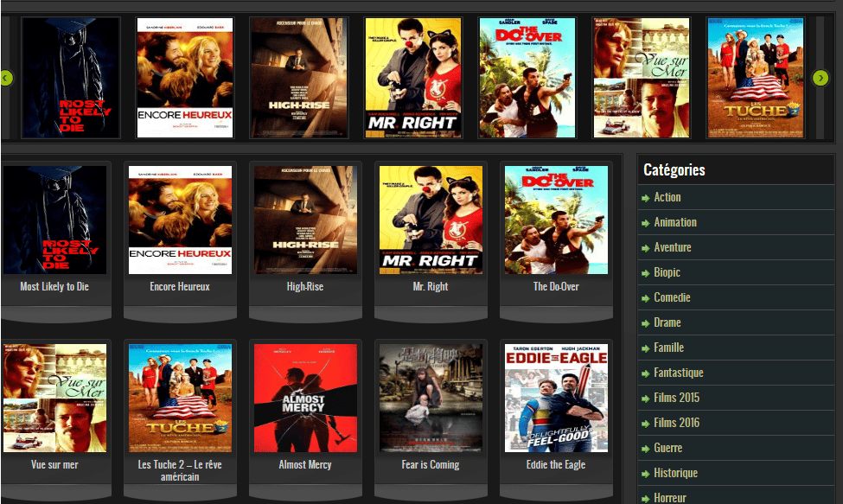Click the carousel left arrow button

[6, 79]
